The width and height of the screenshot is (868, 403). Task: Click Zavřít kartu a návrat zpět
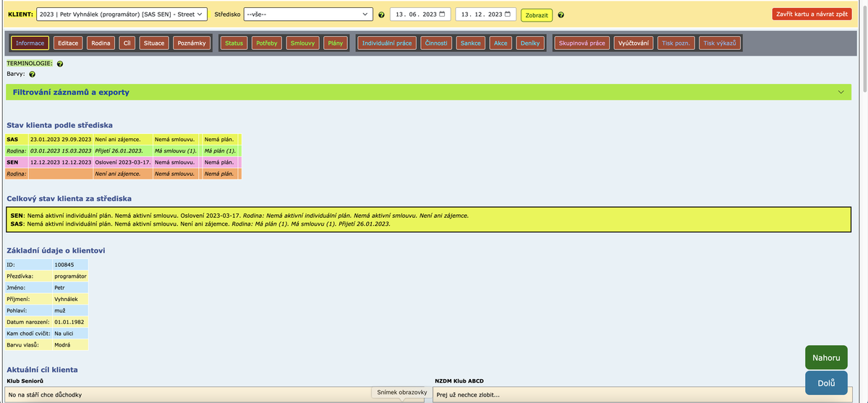[812, 14]
